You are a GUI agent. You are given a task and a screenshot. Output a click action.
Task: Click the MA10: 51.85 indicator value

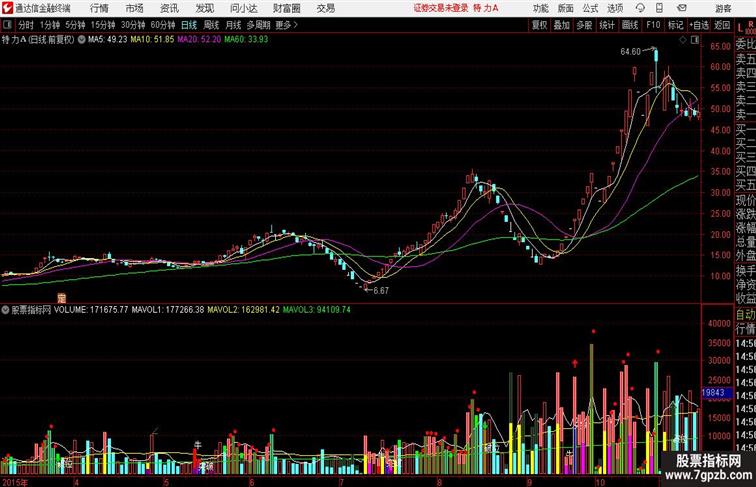point(152,40)
